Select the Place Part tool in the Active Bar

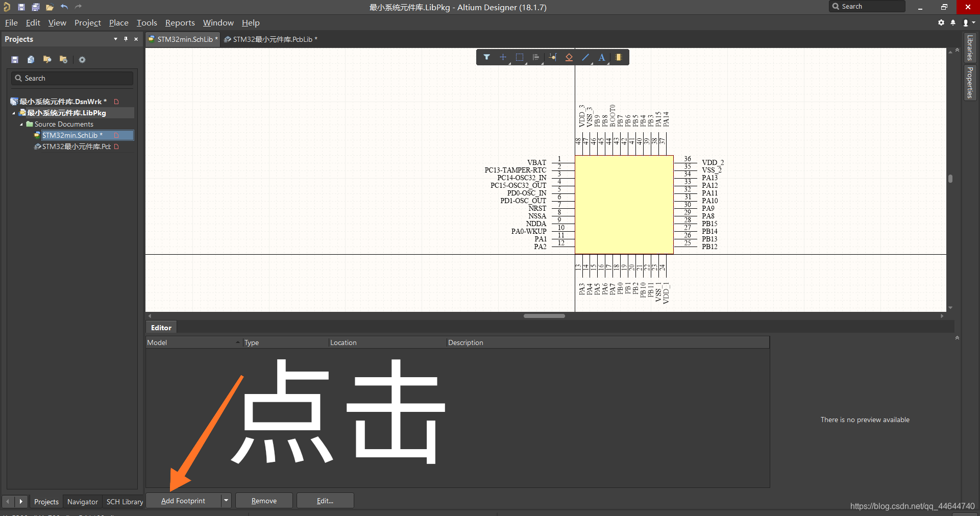coord(618,57)
